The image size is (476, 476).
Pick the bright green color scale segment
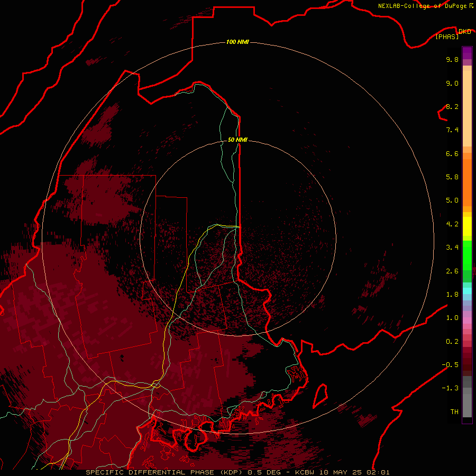point(467,255)
